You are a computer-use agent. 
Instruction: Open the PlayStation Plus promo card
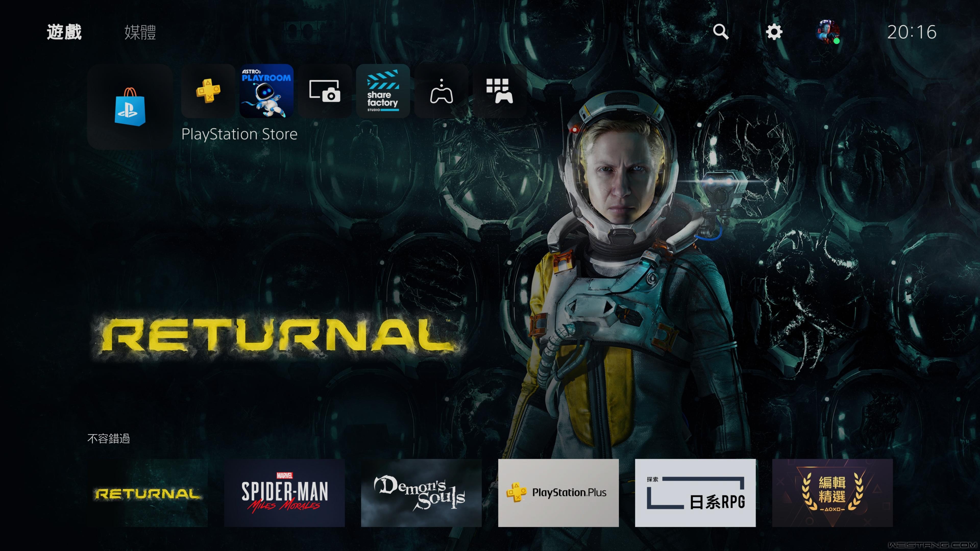pos(558,493)
